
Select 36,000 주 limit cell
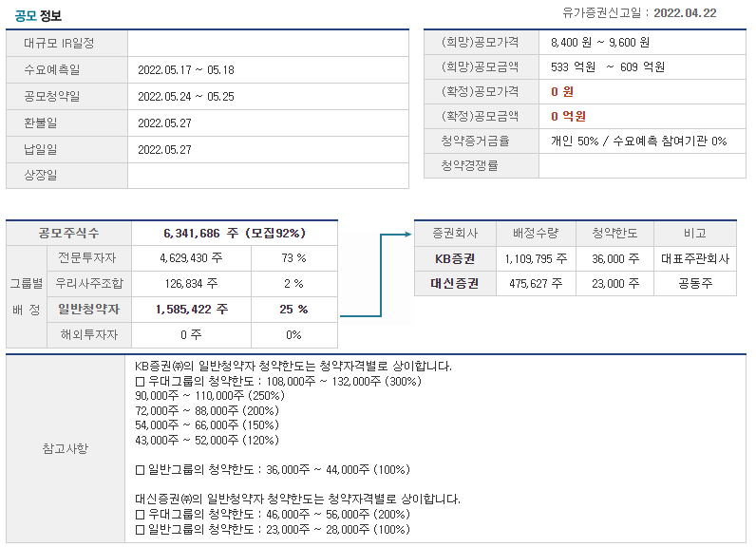click(x=614, y=259)
